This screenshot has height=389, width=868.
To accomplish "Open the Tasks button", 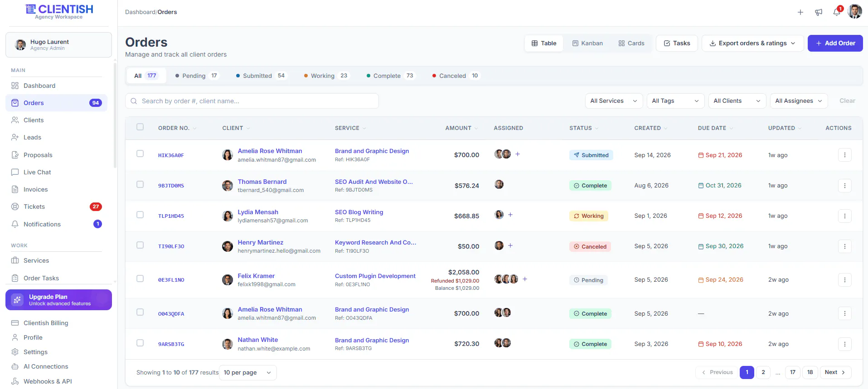I will click(x=677, y=43).
